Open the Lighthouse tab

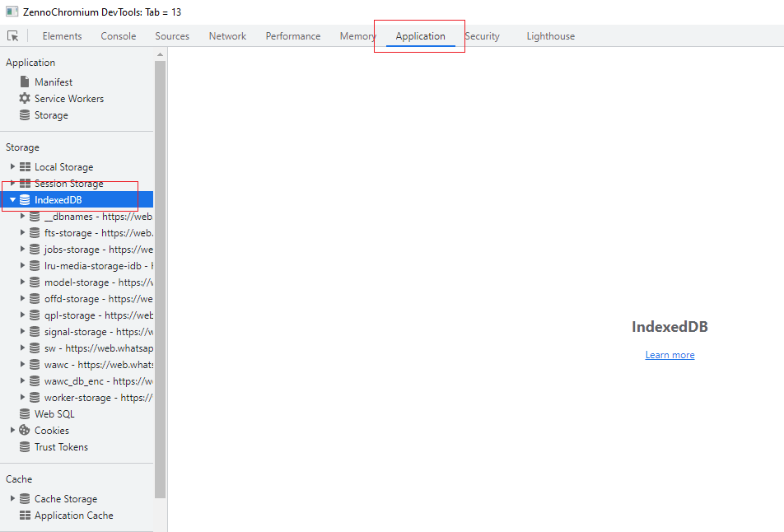550,36
